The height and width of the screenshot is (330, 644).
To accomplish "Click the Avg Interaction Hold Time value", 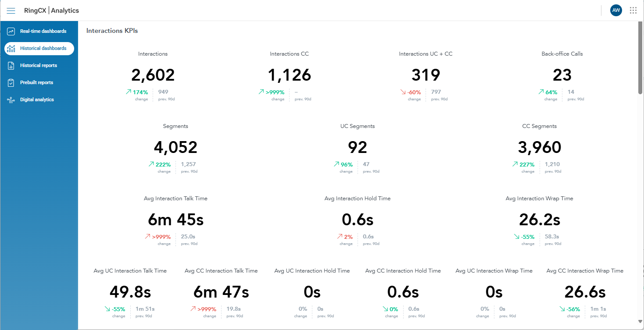I will pos(357,219).
